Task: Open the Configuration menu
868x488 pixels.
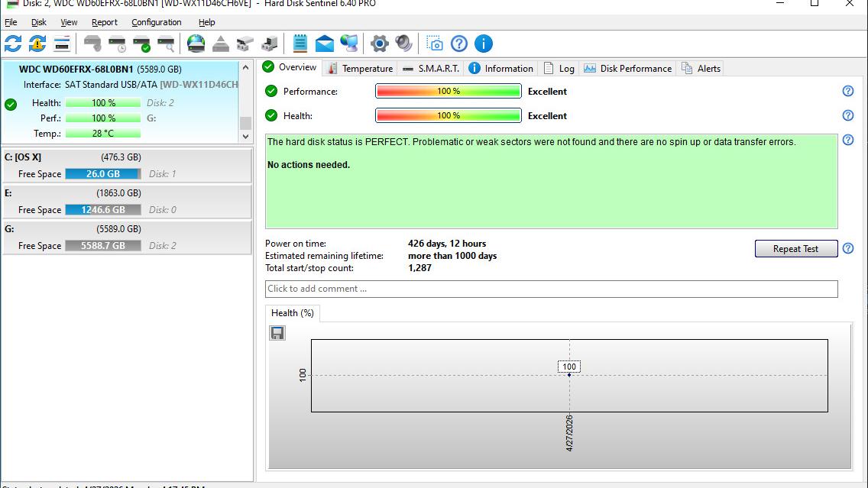Action: (156, 22)
